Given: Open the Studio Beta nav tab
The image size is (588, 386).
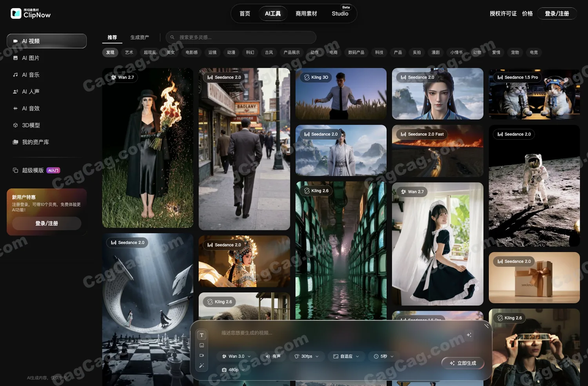Looking at the screenshot, I should [340, 13].
